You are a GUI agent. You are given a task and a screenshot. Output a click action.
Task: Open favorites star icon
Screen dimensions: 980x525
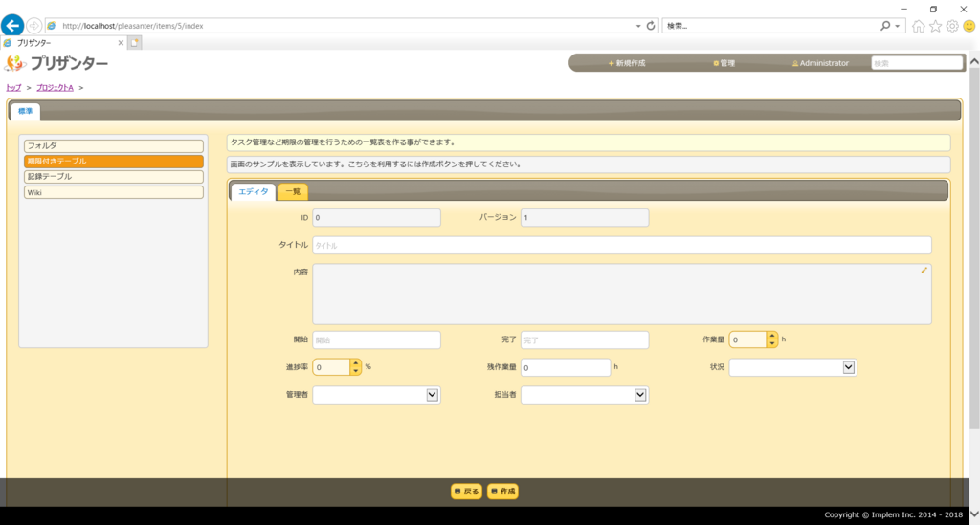(935, 26)
